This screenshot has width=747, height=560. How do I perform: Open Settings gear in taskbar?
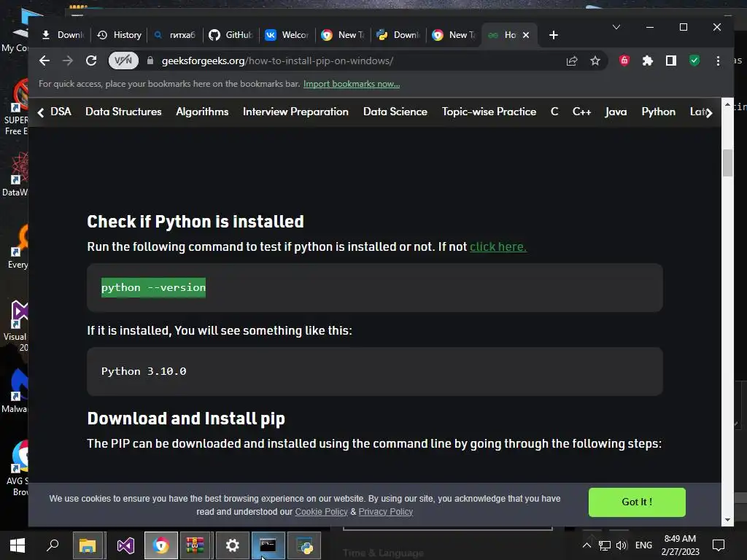tap(232, 545)
